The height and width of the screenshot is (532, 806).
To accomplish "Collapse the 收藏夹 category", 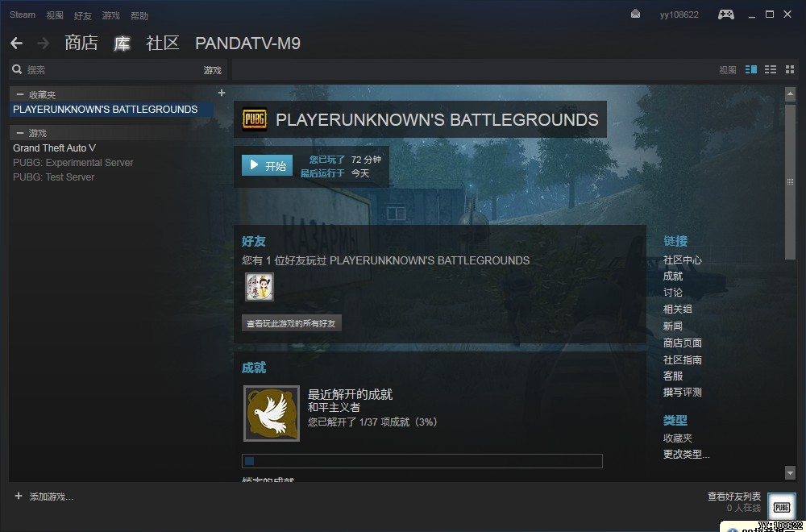I will (x=20, y=94).
